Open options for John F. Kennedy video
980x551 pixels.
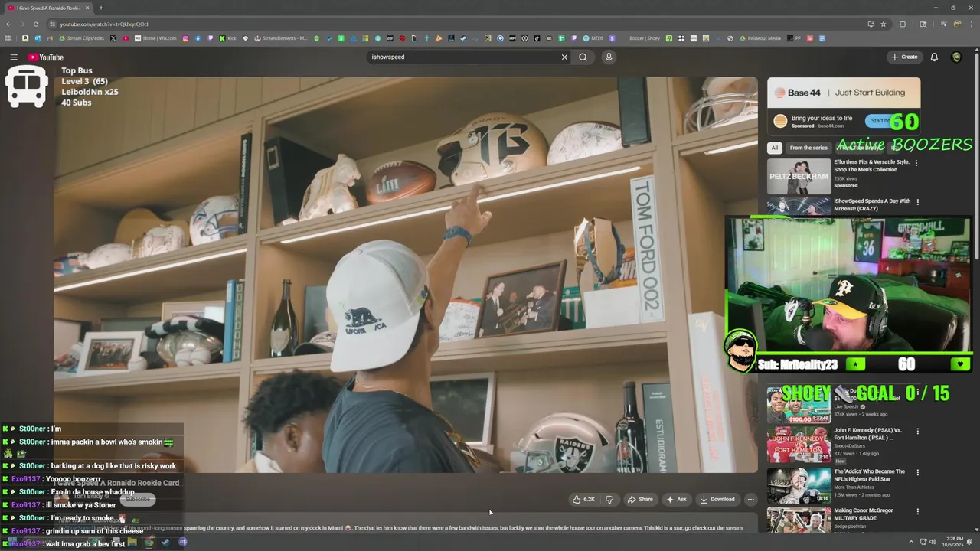(x=917, y=431)
